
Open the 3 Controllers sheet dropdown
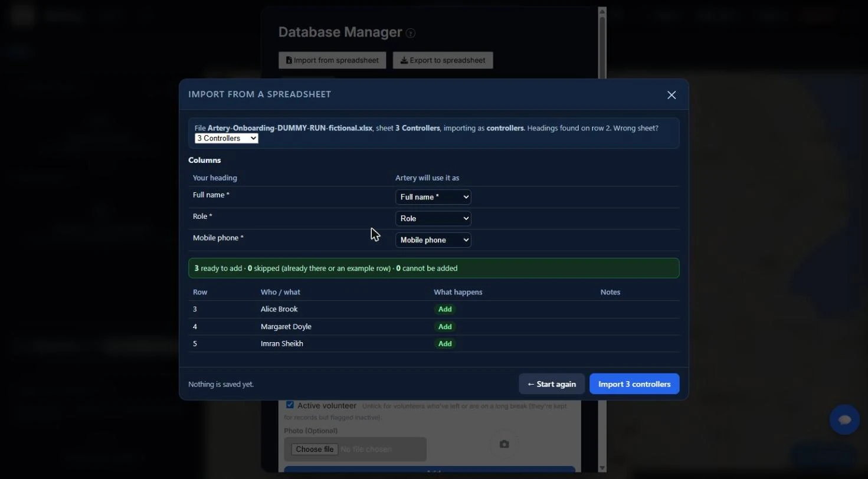(x=227, y=138)
